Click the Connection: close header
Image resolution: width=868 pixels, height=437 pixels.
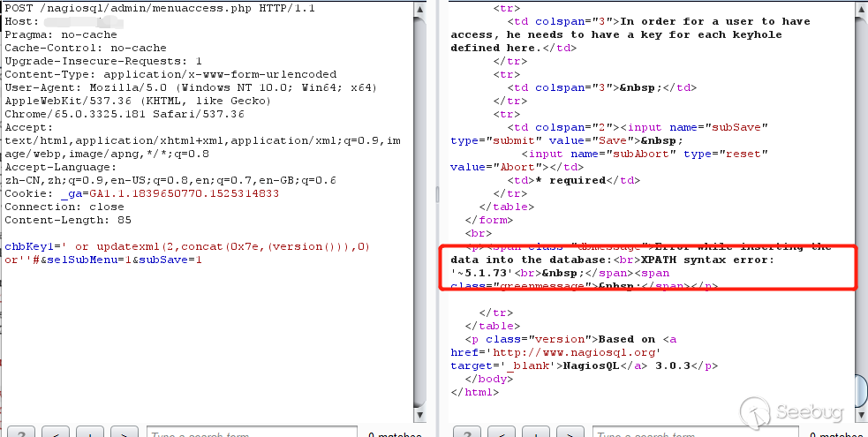pos(64,207)
